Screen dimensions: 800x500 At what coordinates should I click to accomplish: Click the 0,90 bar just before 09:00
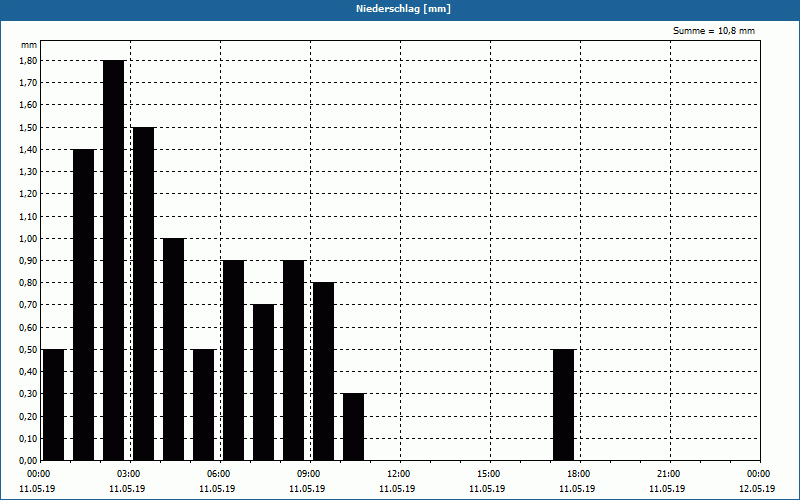(x=294, y=360)
